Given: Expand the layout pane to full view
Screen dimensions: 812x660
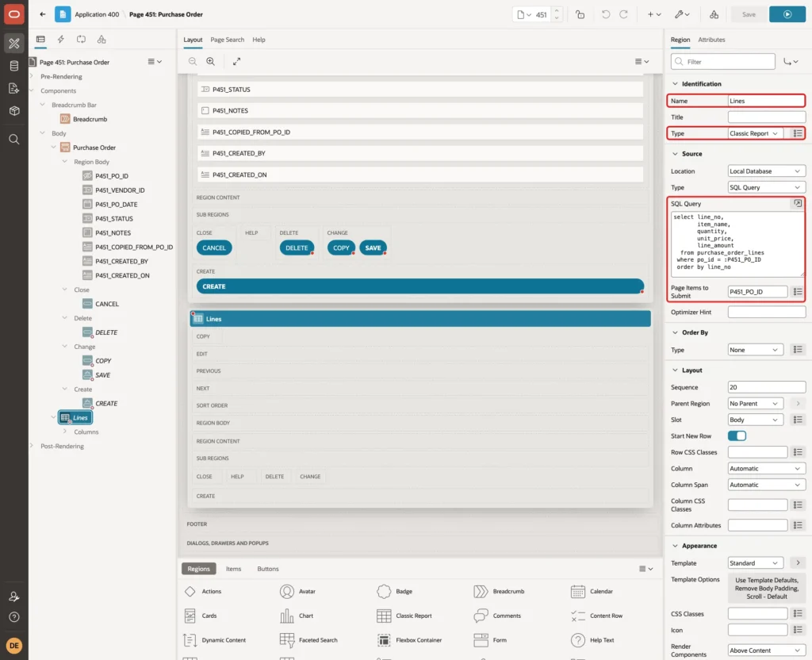Looking at the screenshot, I should [x=236, y=61].
